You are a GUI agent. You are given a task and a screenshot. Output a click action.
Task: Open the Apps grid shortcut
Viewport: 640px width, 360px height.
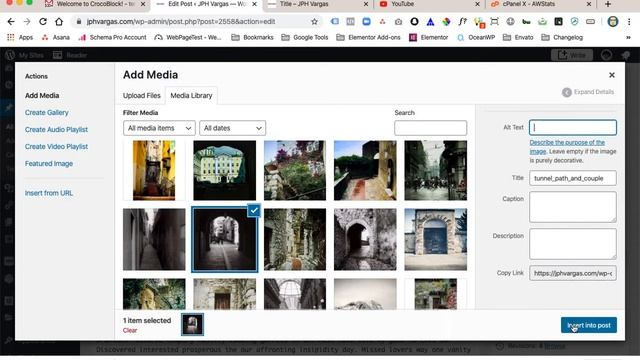pyautogui.click(x=20, y=38)
